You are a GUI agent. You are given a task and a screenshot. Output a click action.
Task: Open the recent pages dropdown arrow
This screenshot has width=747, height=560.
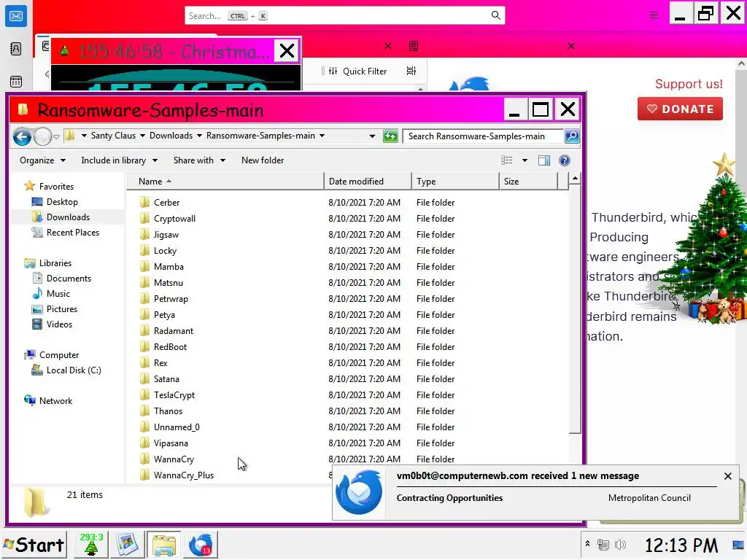pos(56,136)
